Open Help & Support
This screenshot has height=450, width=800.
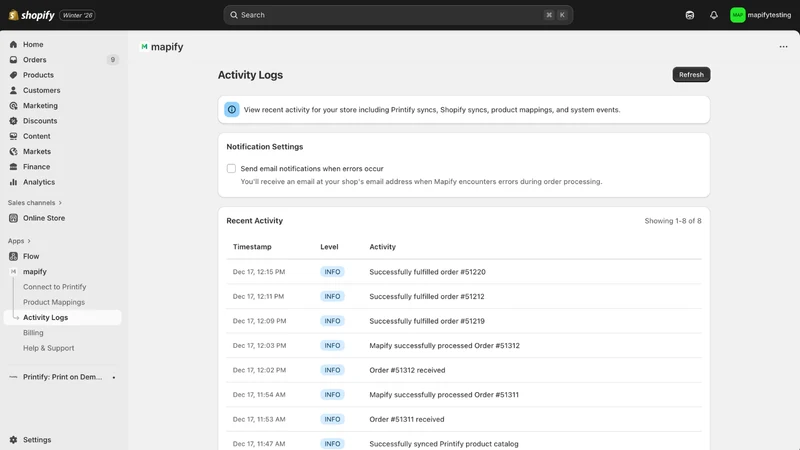48,348
